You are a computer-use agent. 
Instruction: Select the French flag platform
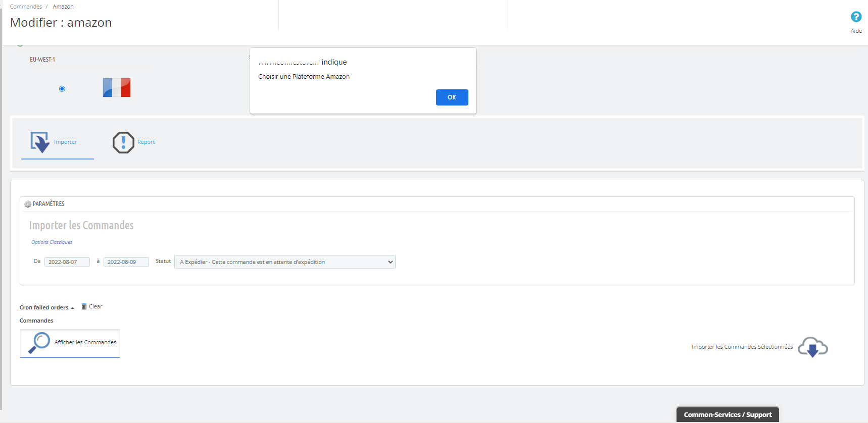pyautogui.click(x=117, y=88)
